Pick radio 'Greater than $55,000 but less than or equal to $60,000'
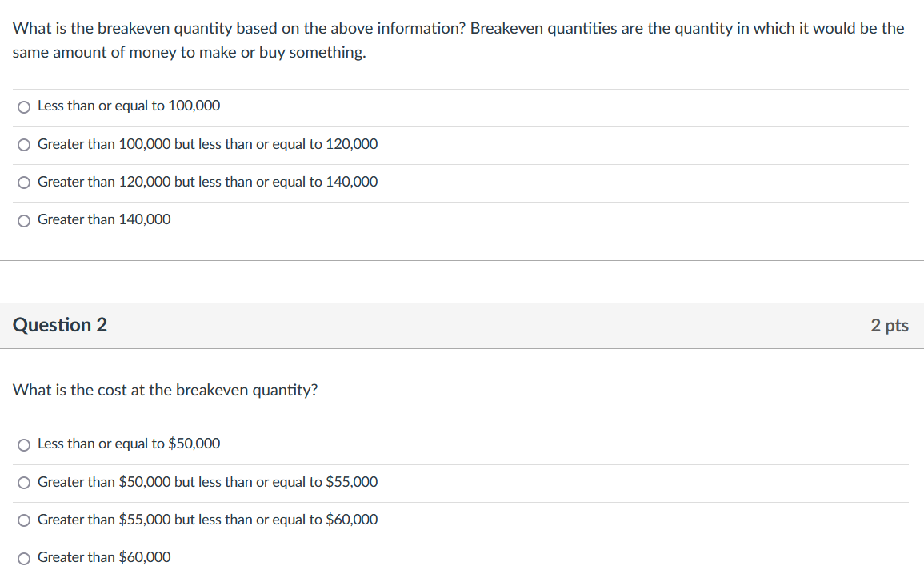This screenshot has height=586, width=924. coord(25,520)
